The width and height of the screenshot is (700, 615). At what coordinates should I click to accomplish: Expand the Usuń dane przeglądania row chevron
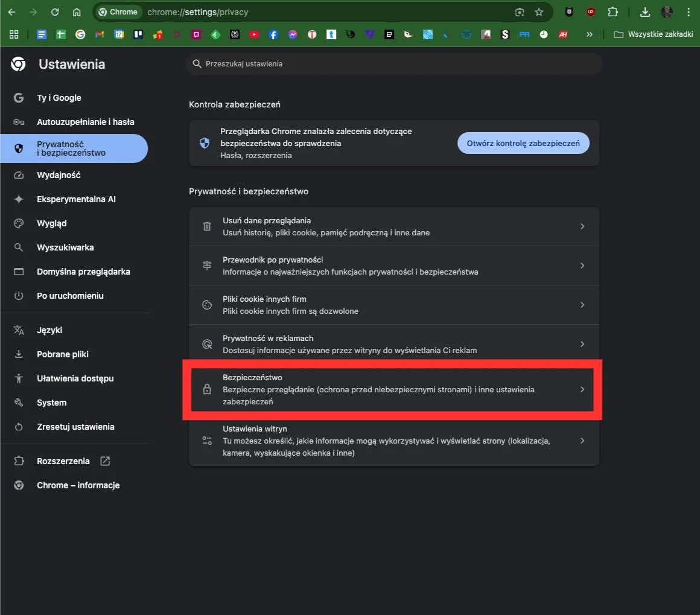click(x=582, y=226)
